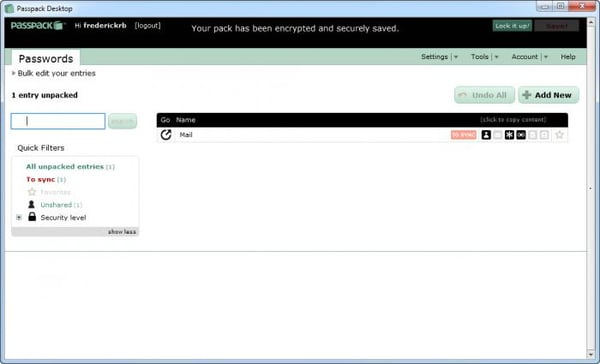This screenshot has width=600, height=364.
Task: Click the logout link
Action: click(147, 26)
